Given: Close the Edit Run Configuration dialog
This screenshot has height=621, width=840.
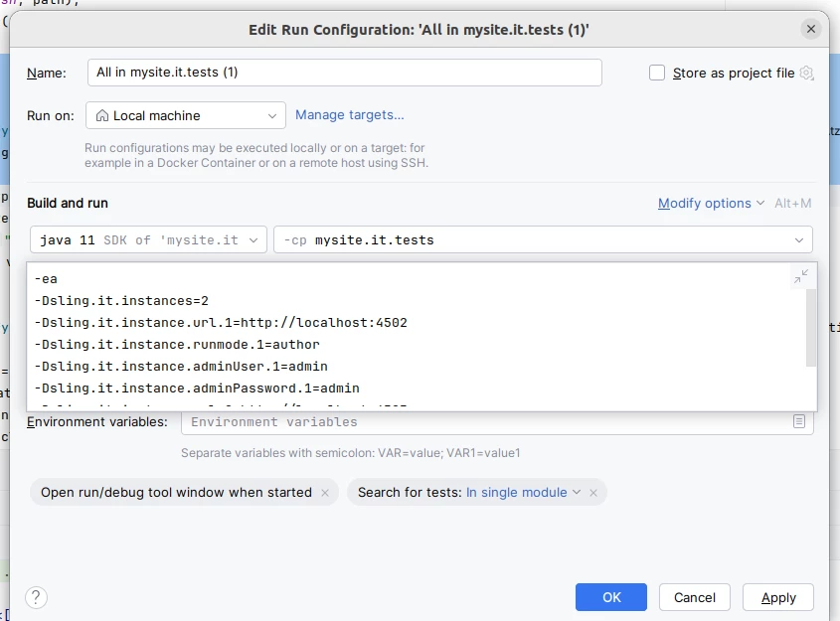Looking at the screenshot, I should [810, 29].
